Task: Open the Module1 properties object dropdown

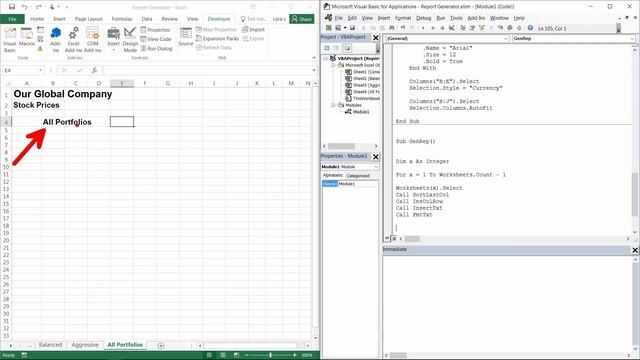Action: [x=376, y=167]
